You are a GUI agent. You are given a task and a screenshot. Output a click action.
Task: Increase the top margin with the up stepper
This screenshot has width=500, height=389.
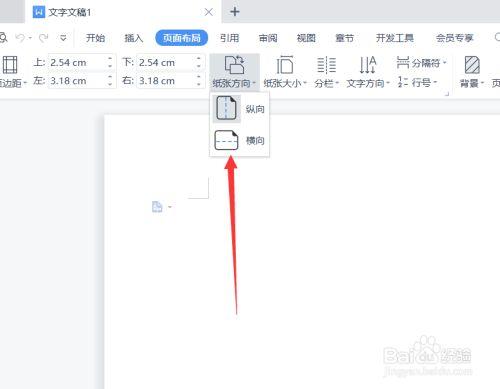[110, 59]
